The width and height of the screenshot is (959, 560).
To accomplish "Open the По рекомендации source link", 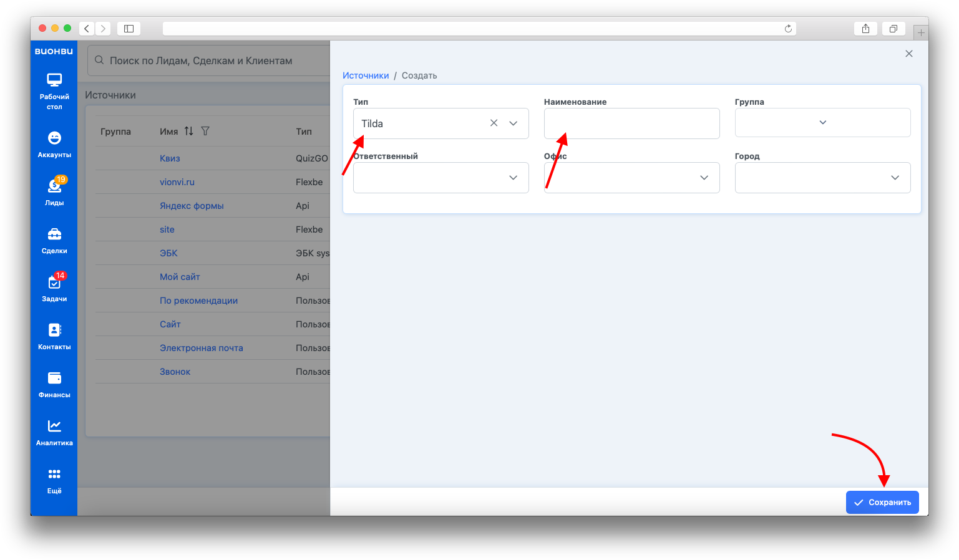I will coord(198,301).
